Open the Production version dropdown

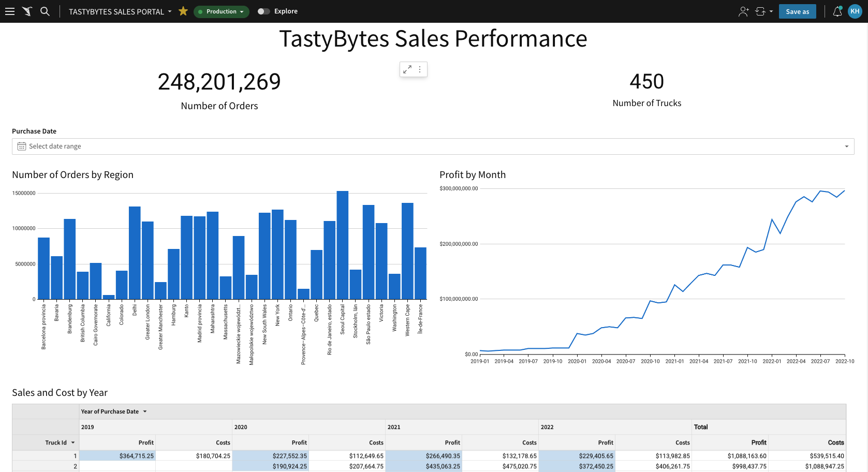(x=222, y=11)
